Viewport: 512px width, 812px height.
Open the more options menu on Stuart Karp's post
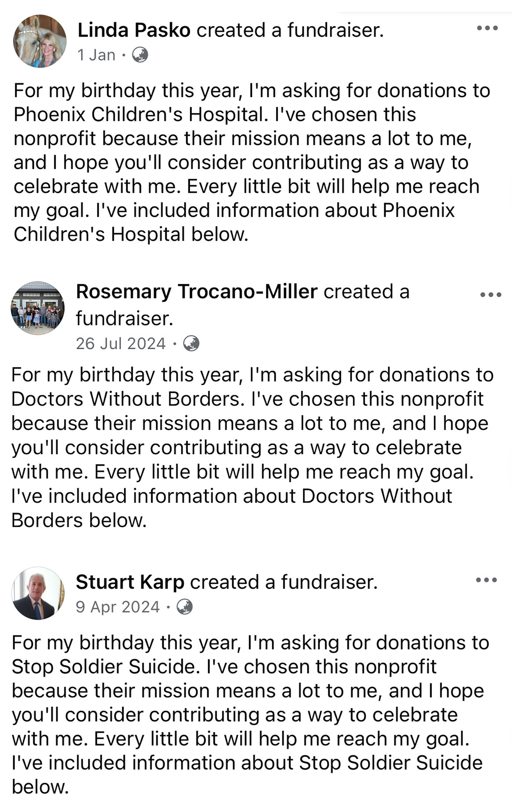[x=486, y=580]
